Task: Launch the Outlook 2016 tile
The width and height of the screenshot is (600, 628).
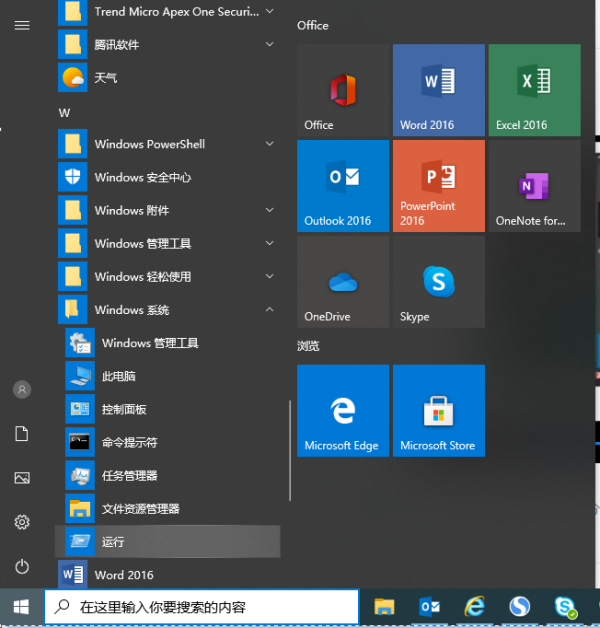Action: pyautogui.click(x=343, y=186)
